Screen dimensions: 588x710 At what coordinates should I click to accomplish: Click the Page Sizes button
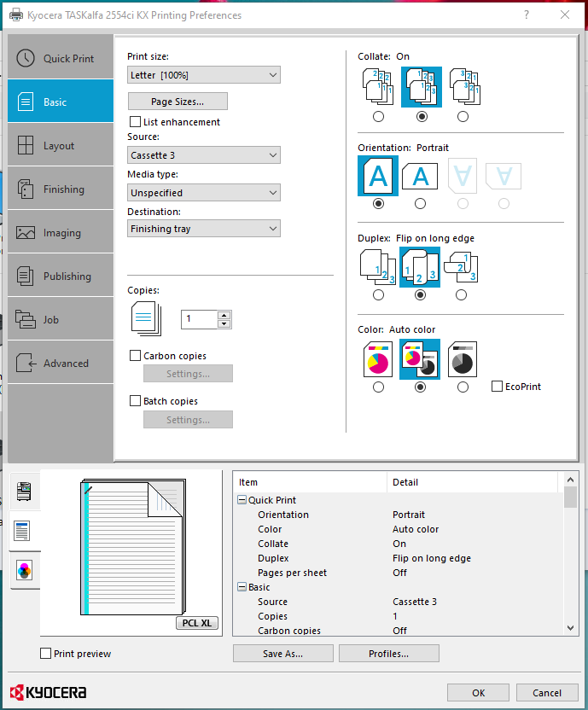178,102
